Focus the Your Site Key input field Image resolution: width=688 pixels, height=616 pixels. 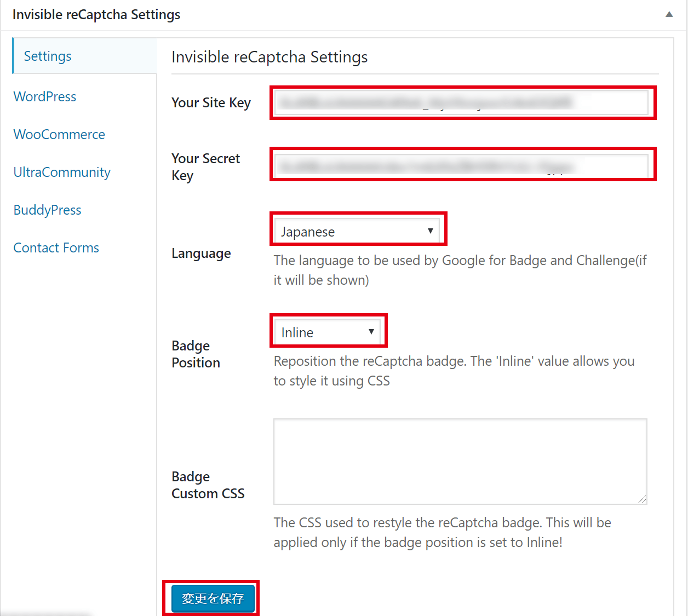(x=461, y=102)
